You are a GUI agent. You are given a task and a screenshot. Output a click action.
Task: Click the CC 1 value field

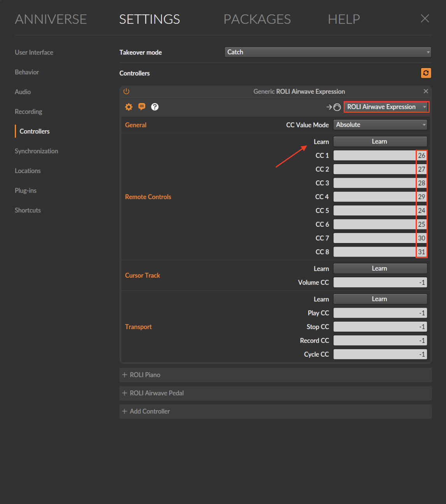click(x=380, y=156)
